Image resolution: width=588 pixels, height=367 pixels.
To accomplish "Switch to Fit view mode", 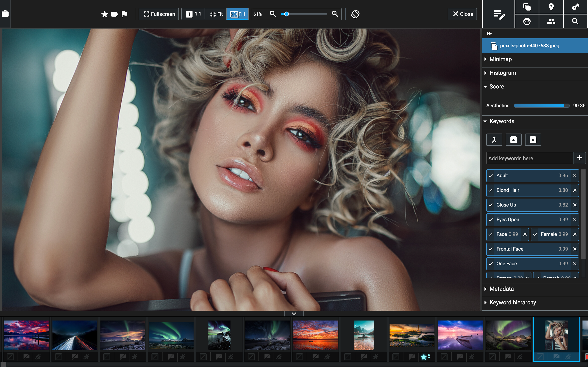I will pyautogui.click(x=216, y=14).
